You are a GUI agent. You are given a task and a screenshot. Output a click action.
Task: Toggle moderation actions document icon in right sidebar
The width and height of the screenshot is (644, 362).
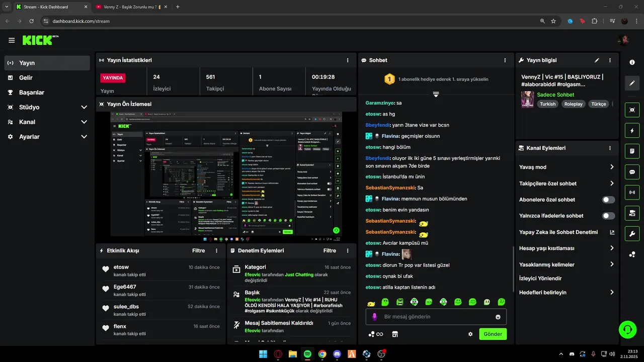632,151
